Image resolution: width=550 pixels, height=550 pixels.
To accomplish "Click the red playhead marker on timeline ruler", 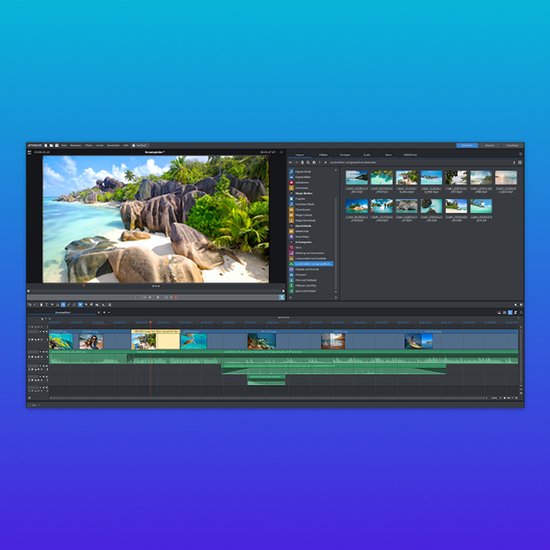I will point(150,322).
